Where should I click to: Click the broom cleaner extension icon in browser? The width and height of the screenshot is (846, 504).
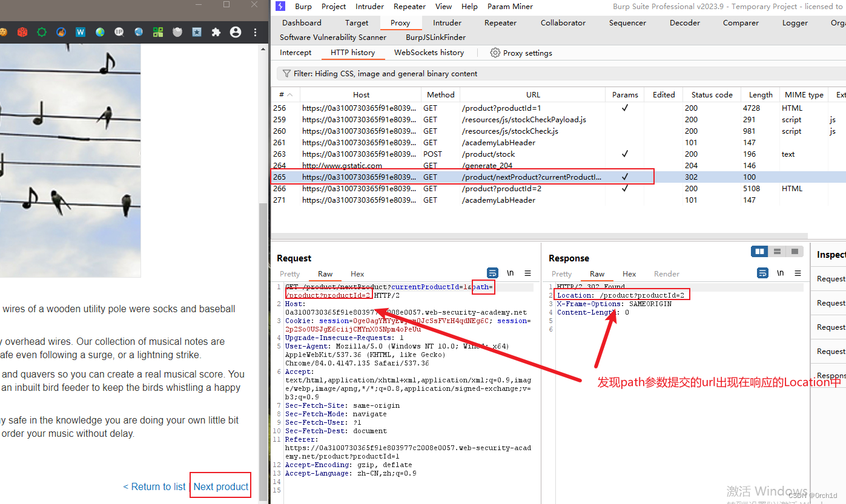(x=61, y=32)
